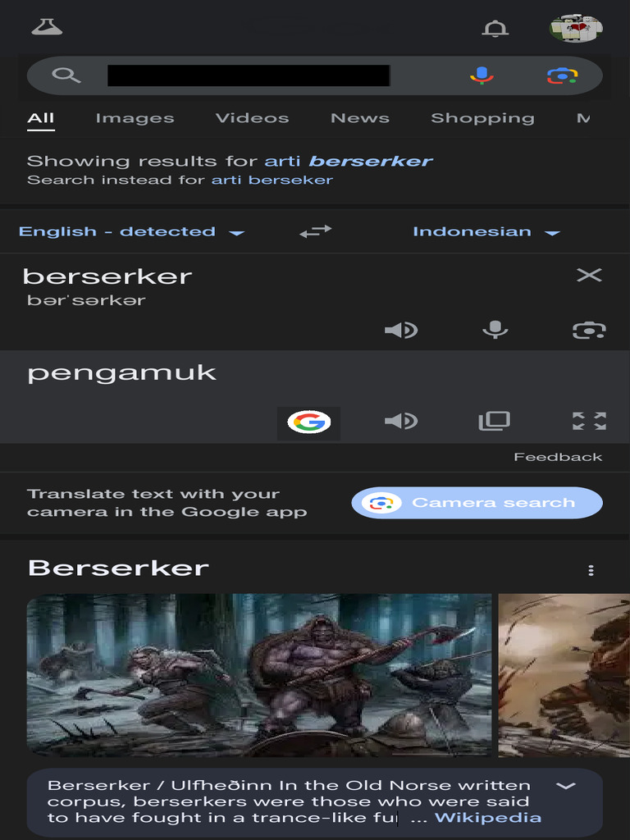Open Indonesian target language dropdown
Viewport: 630px width, 840px height.
pyautogui.click(x=486, y=232)
